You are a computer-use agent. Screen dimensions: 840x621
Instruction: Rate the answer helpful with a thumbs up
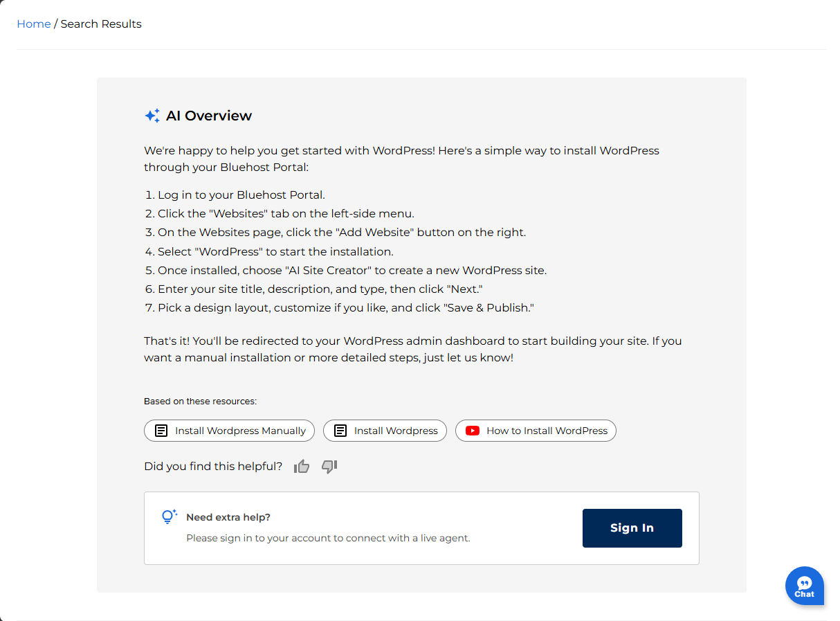[x=302, y=466]
